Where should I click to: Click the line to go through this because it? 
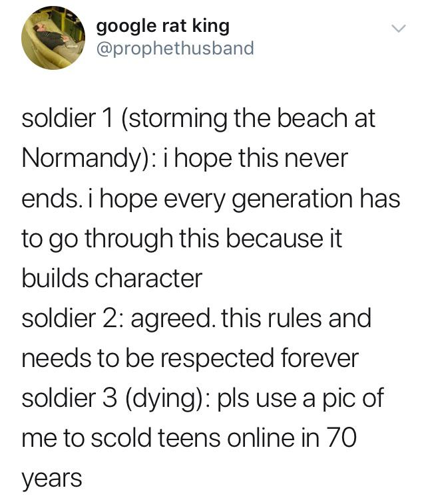click(182, 239)
